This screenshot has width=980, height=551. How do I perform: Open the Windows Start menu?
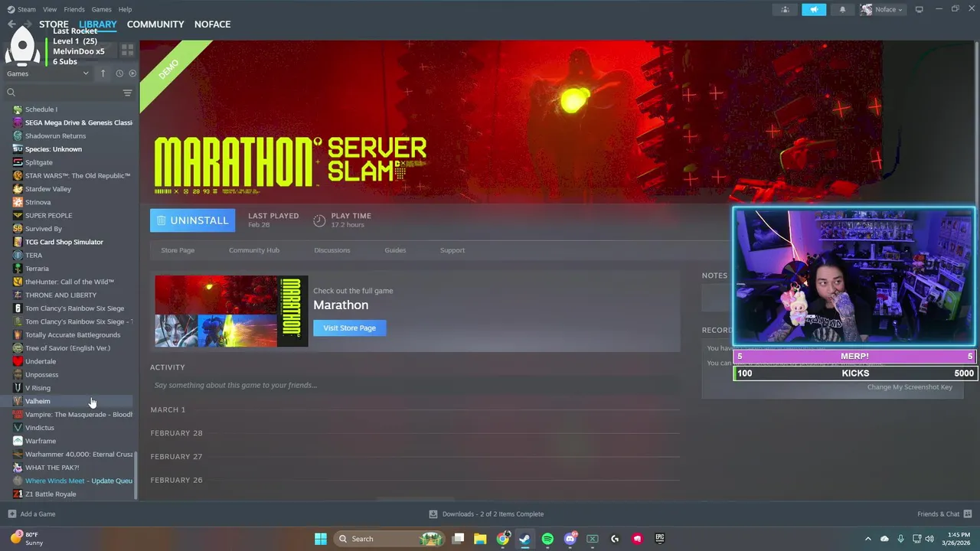tap(321, 539)
